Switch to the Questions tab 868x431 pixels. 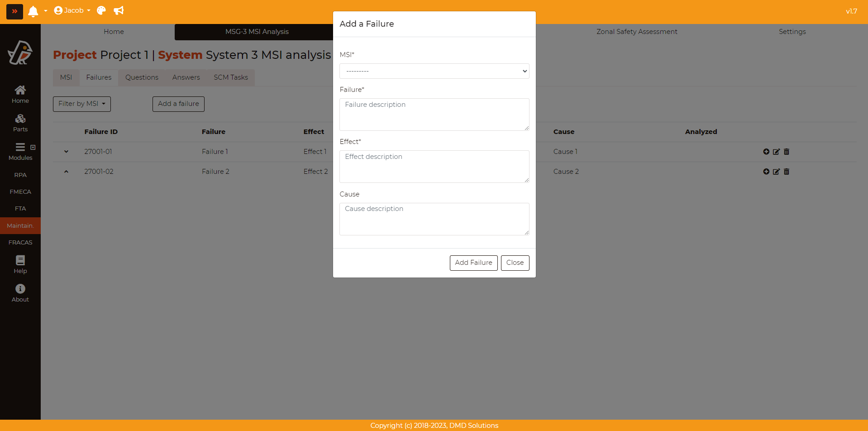click(x=142, y=77)
